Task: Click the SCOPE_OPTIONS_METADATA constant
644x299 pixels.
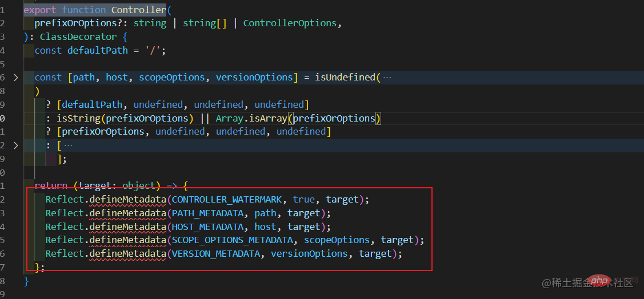Action: [232, 240]
